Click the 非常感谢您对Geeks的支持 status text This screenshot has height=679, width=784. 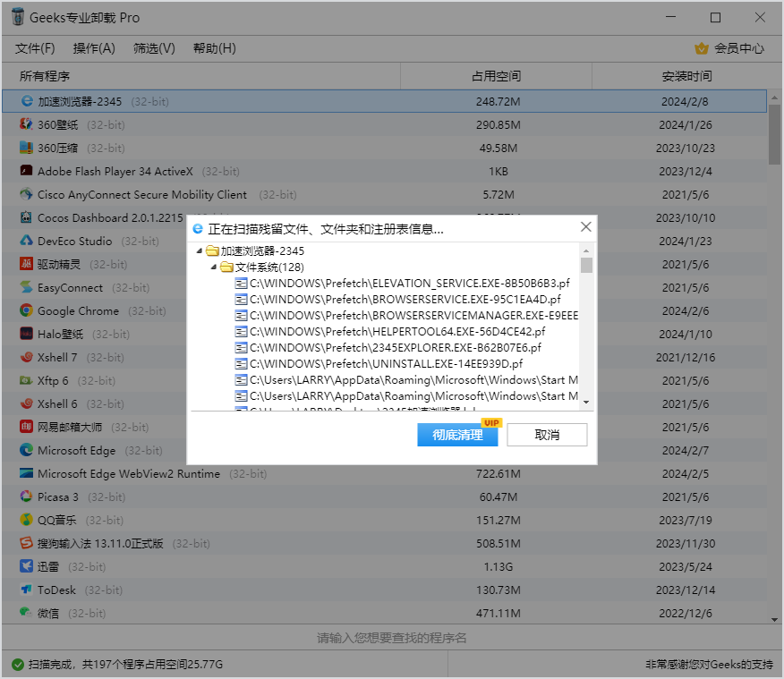[709, 665]
